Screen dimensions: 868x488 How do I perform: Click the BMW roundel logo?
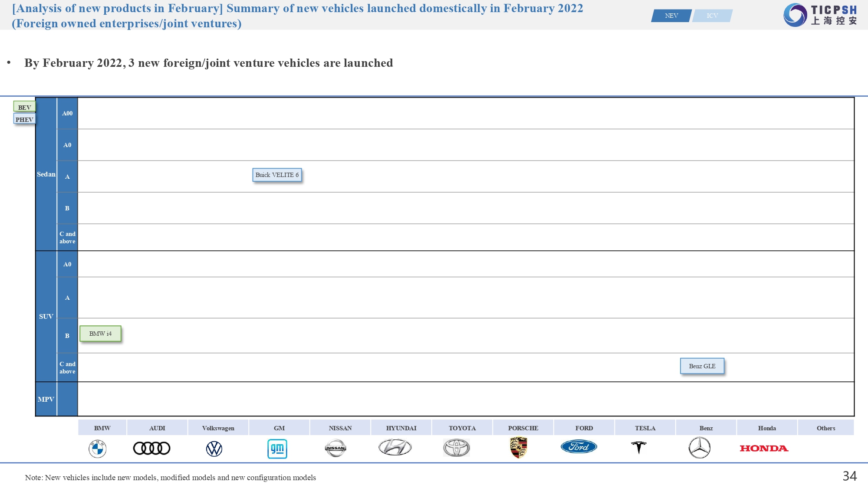pyautogui.click(x=98, y=449)
